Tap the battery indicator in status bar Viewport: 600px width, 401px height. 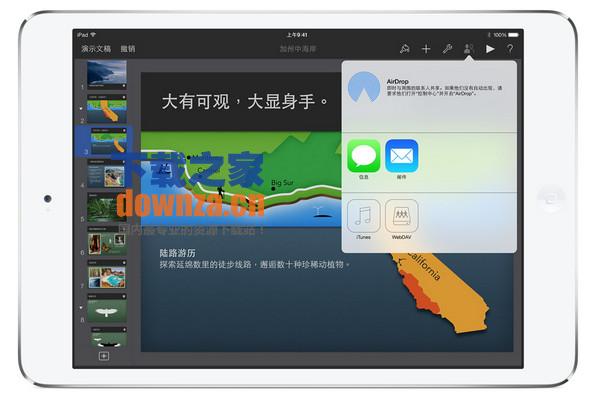tap(513, 35)
